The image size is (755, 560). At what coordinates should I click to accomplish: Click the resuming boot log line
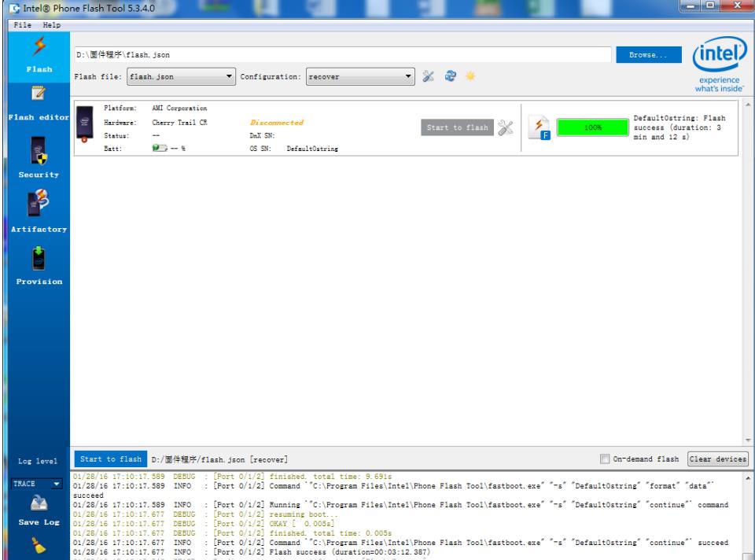(x=205, y=514)
